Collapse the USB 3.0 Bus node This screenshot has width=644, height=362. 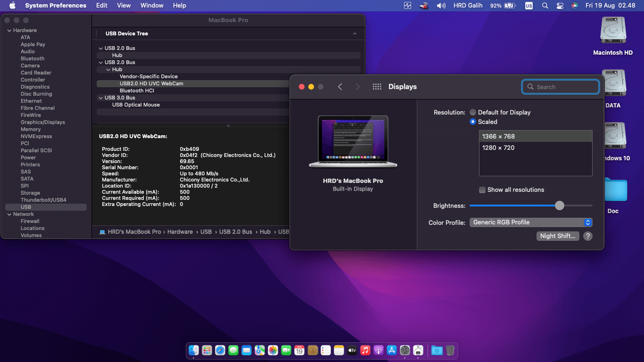pos(101,98)
